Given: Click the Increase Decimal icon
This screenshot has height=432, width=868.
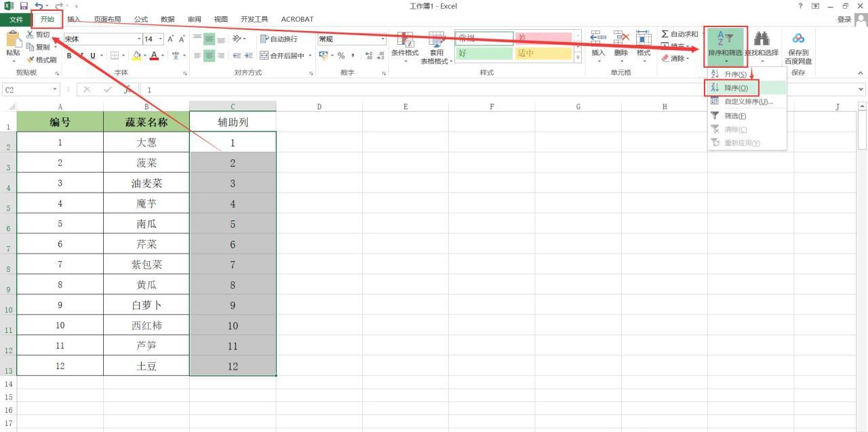Looking at the screenshot, I should coord(369,56).
